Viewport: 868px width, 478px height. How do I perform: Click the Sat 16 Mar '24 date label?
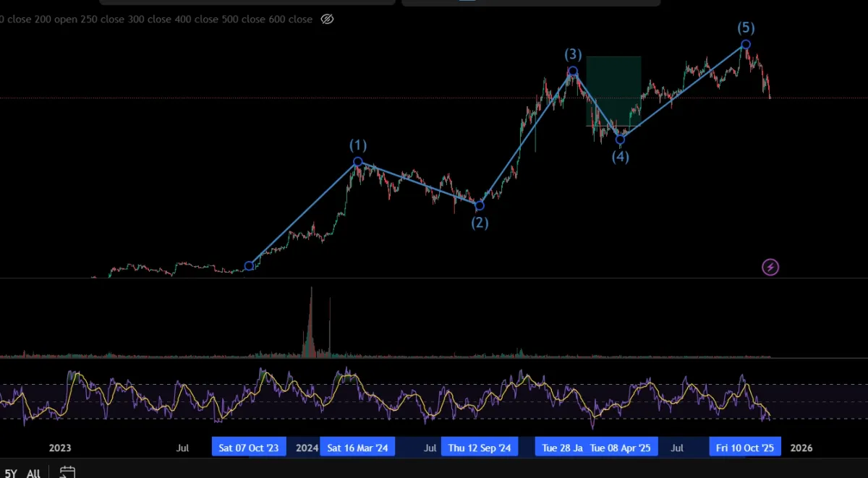pyautogui.click(x=357, y=448)
